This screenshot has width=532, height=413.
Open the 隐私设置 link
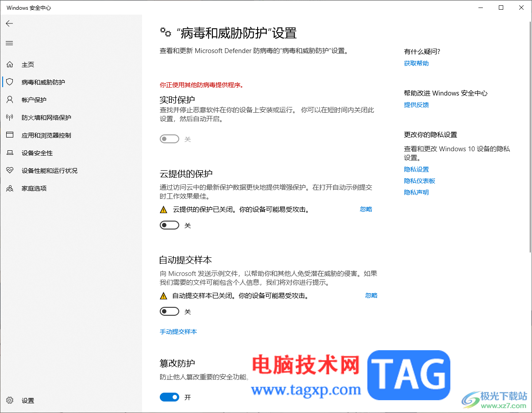tap(416, 169)
